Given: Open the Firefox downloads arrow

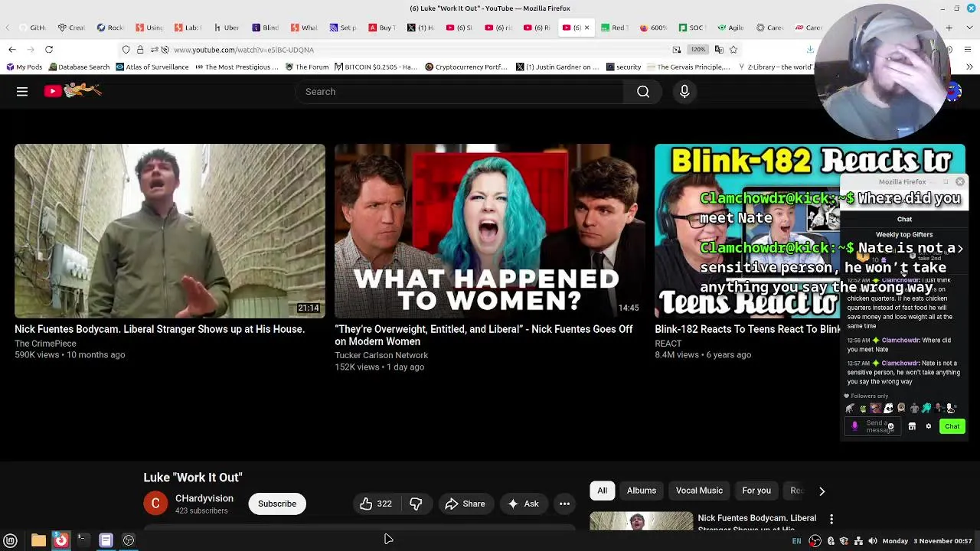Looking at the screenshot, I should click(810, 50).
